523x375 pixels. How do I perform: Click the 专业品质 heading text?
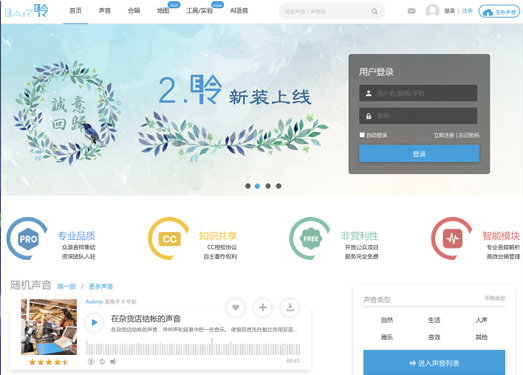click(76, 236)
